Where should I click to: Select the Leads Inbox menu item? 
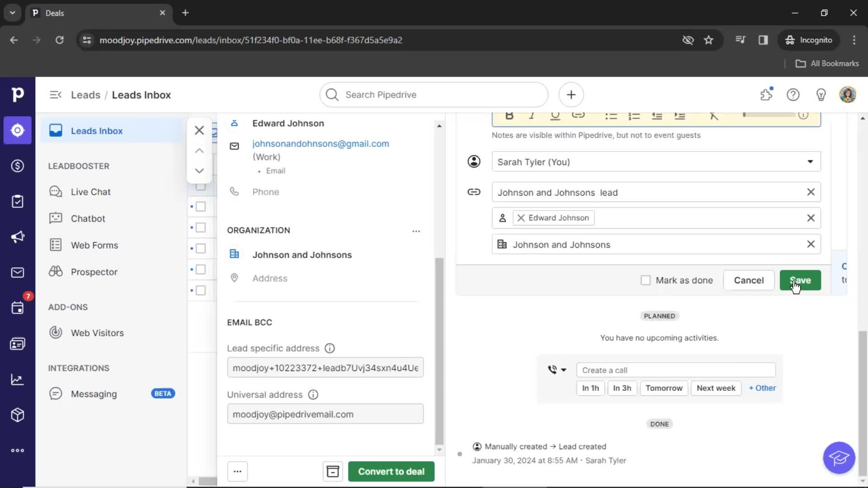click(x=97, y=131)
